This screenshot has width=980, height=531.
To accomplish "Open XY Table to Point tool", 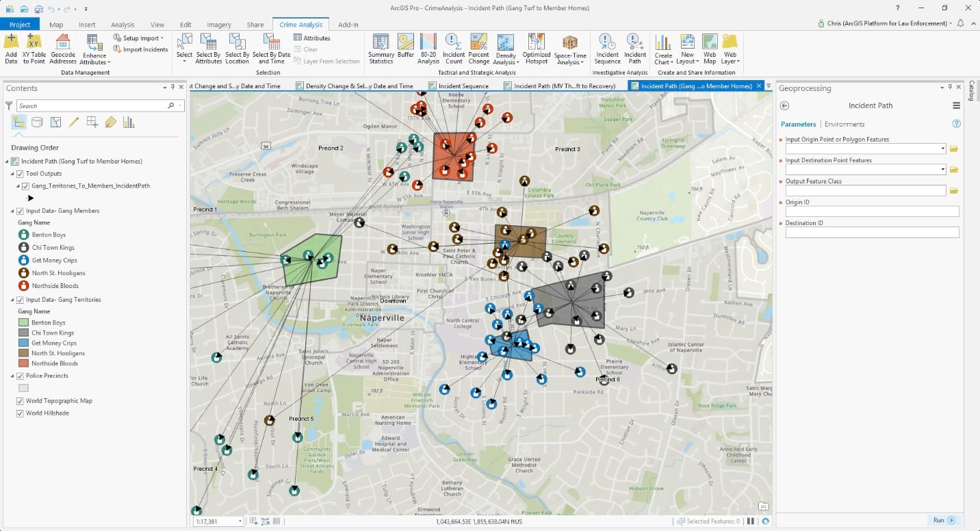I will point(34,49).
